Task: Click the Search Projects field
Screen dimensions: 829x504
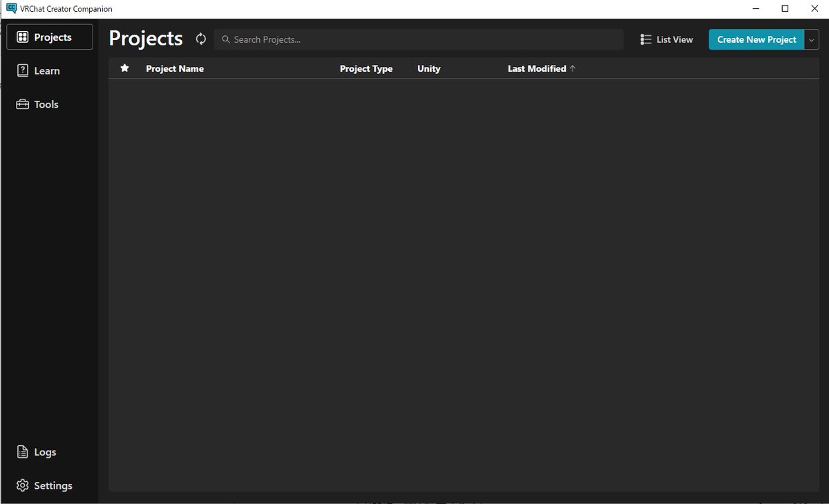Action: click(x=419, y=39)
